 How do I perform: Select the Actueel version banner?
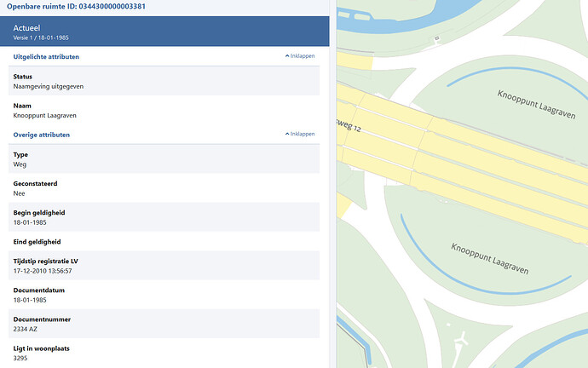(164, 32)
